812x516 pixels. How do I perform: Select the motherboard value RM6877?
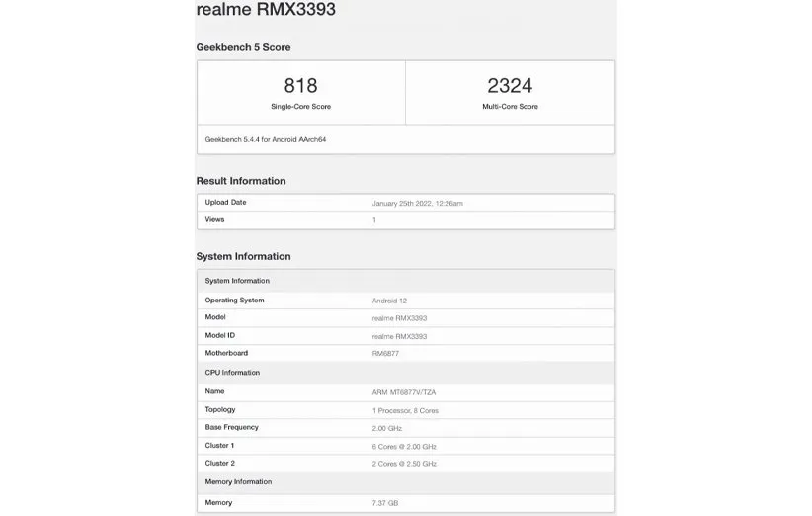386,353
